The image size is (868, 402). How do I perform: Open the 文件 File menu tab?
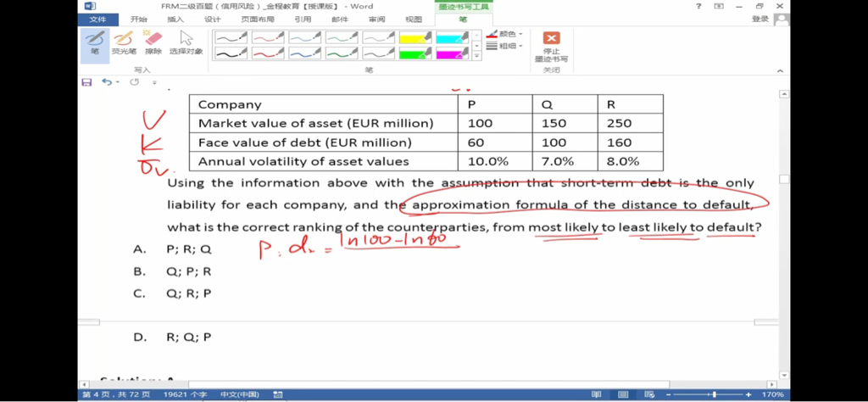click(97, 19)
